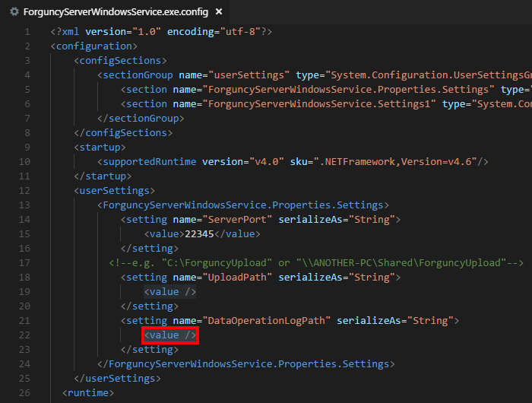The image size is (532, 403).
Task: Click the "ServerPort" setting name
Action: click(237, 220)
